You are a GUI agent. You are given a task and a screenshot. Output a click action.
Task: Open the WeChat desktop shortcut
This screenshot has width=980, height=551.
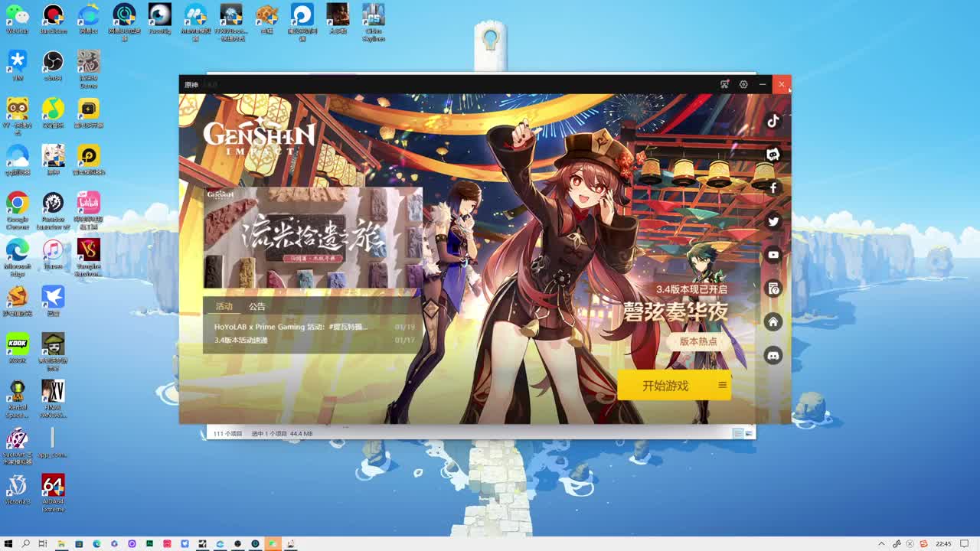tap(17, 18)
